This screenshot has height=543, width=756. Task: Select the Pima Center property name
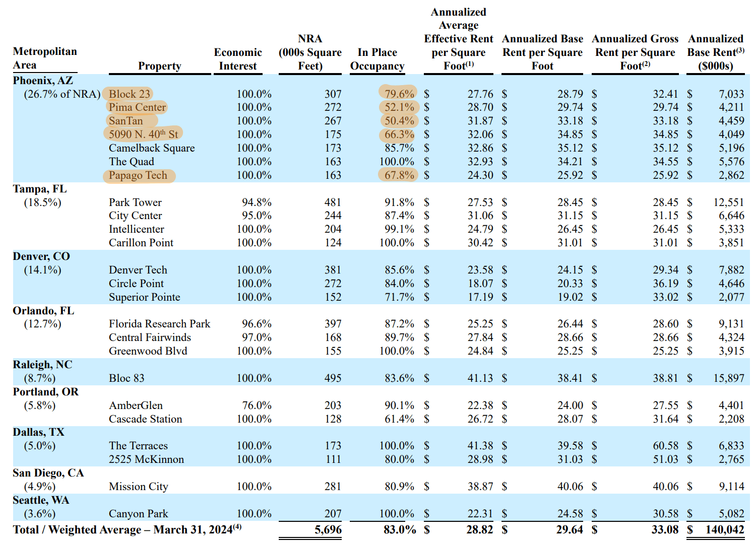137,107
